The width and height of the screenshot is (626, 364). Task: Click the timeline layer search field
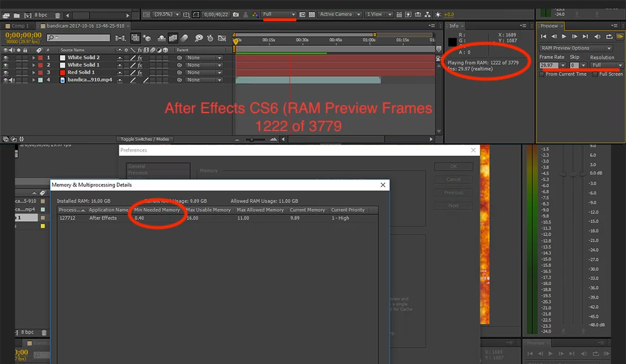click(78, 37)
